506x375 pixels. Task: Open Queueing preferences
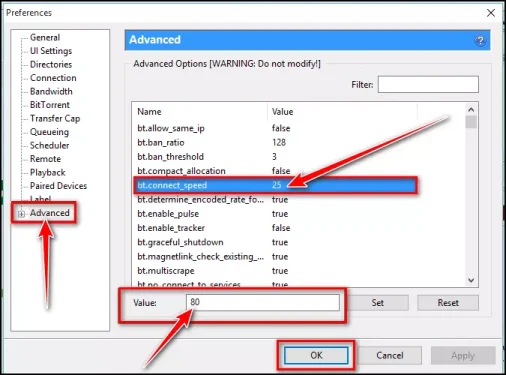click(49, 132)
